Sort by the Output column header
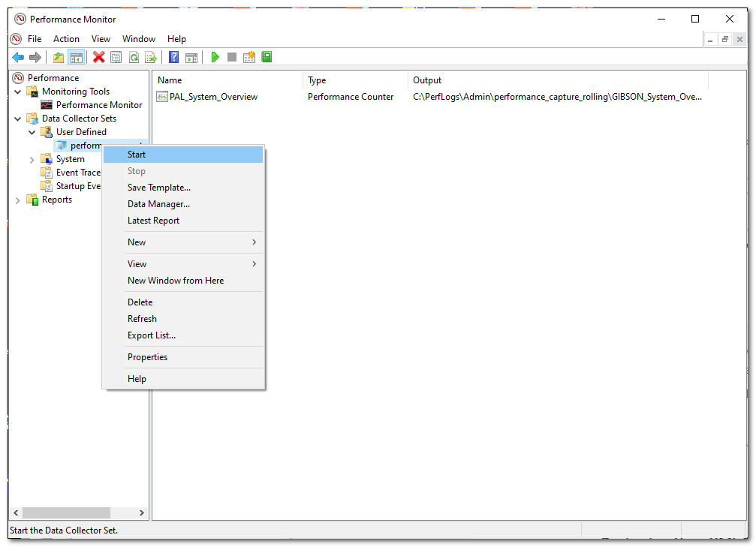The height and width of the screenshot is (547, 756). click(x=559, y=80)
